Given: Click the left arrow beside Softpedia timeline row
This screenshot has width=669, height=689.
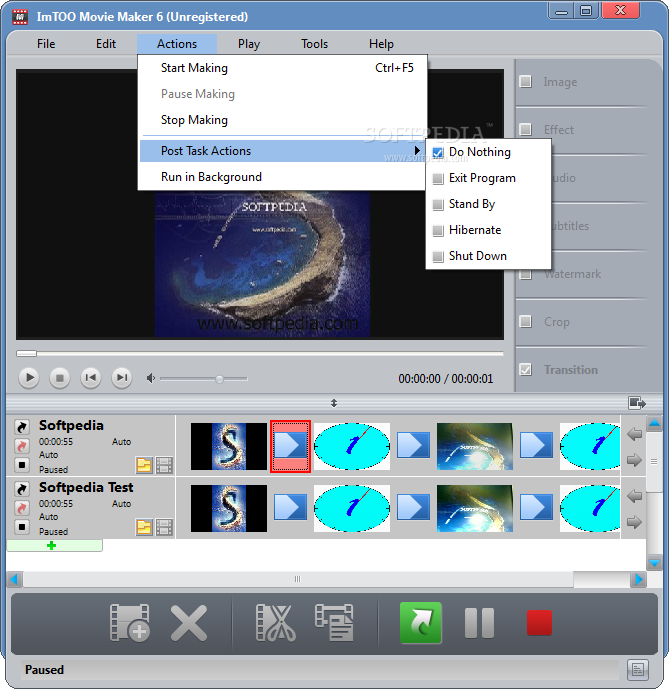Looking at the screenshot, I should [634, 434].
